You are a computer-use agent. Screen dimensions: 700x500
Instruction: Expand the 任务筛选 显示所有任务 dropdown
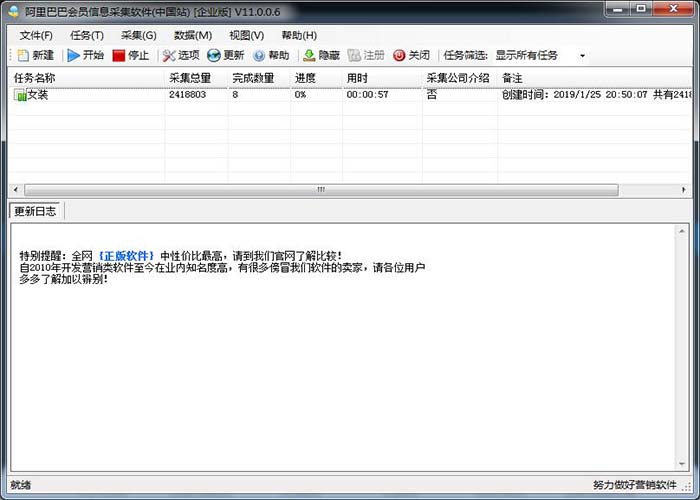pos(582,56)
